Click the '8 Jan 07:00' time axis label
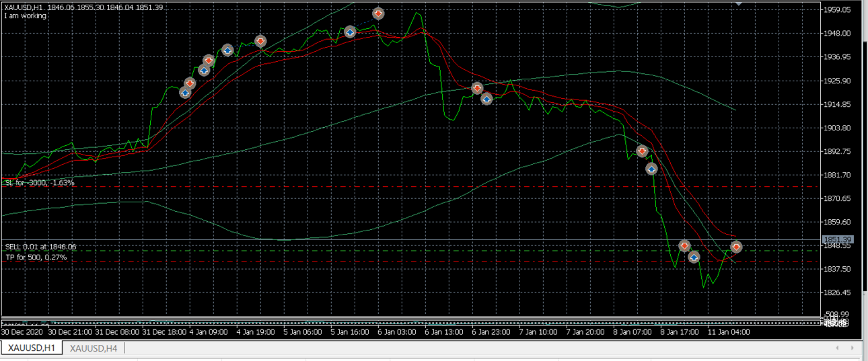 tap(634, 332)
